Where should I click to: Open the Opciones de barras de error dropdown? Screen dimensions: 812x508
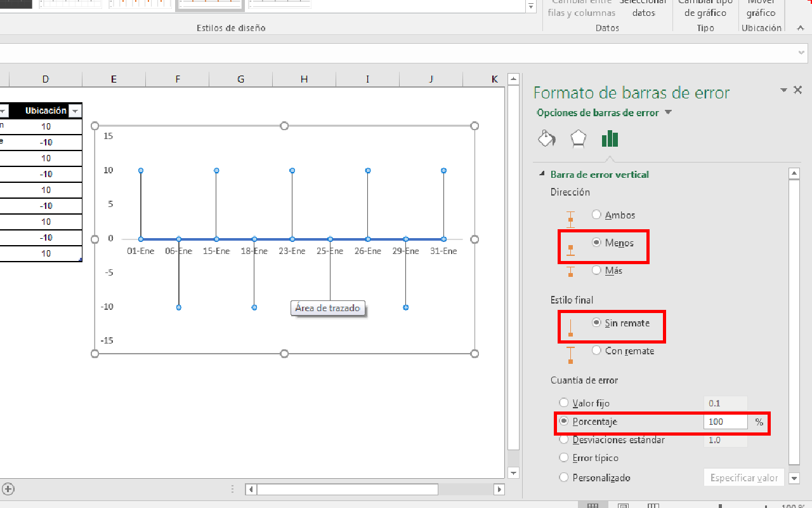click(x=668, y=111)
